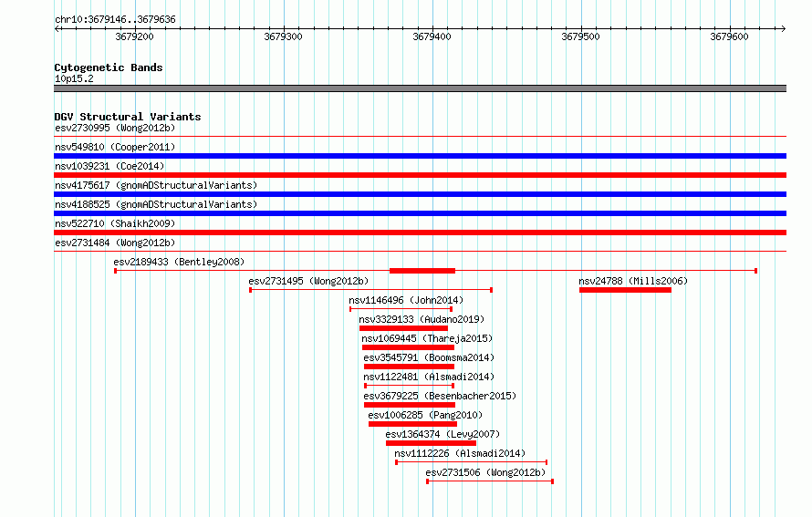Viewport: 812px width, 517px height.
Task: Click the esv2730995 (Wong2012b) variant label
Action: click(115, 128)
